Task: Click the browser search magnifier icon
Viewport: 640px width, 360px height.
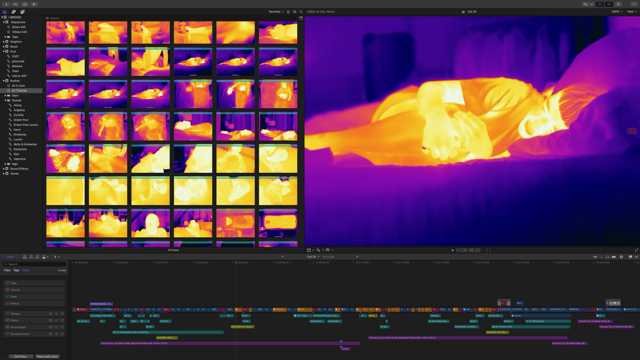Action: 301,12
